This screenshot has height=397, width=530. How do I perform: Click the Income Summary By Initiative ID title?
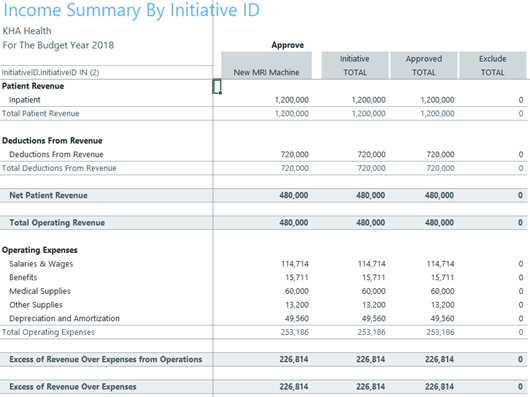[131, 10]
